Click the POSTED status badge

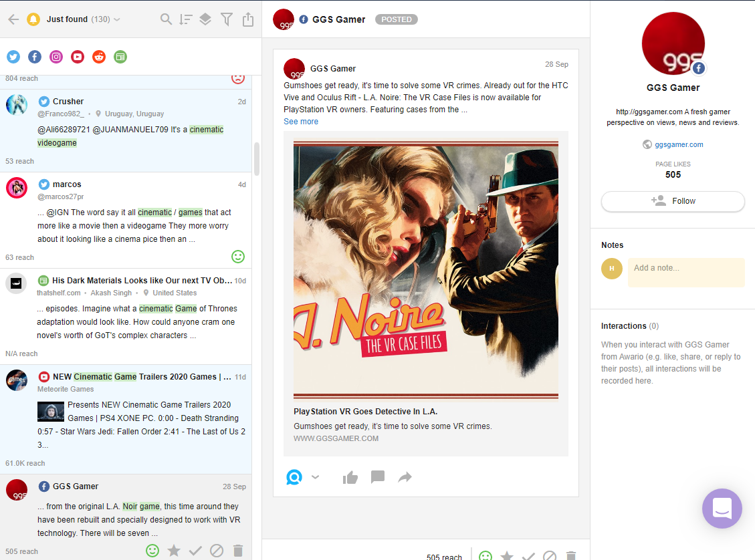397,20
